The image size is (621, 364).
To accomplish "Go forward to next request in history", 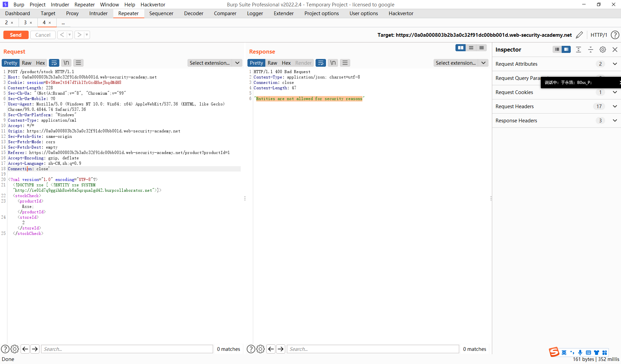I will [79, 35].
